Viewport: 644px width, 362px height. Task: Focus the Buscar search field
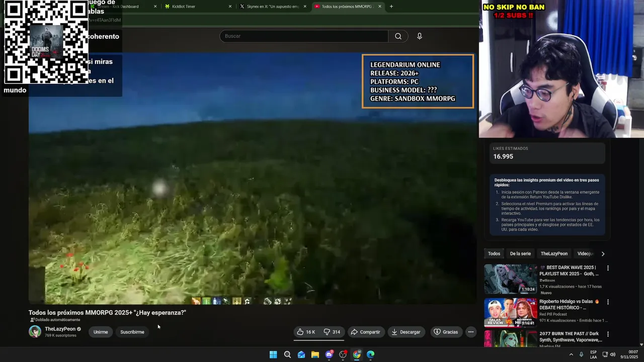coord(304,36)
